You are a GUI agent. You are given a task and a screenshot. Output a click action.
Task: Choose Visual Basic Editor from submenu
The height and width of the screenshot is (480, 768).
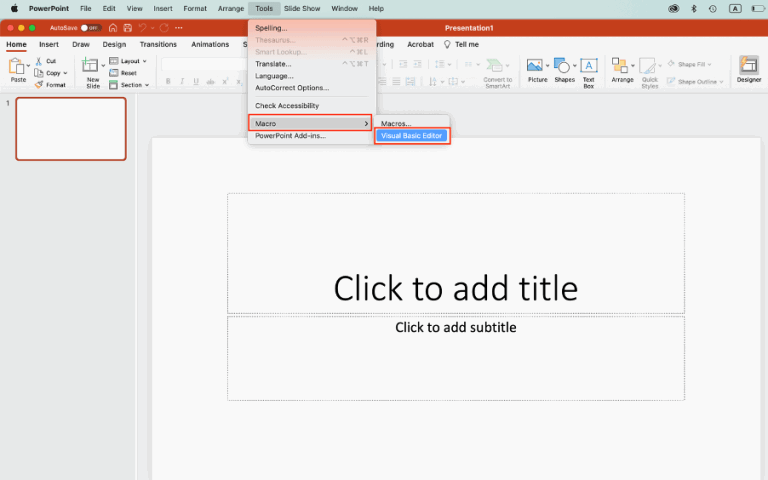(x=411, y=136)
